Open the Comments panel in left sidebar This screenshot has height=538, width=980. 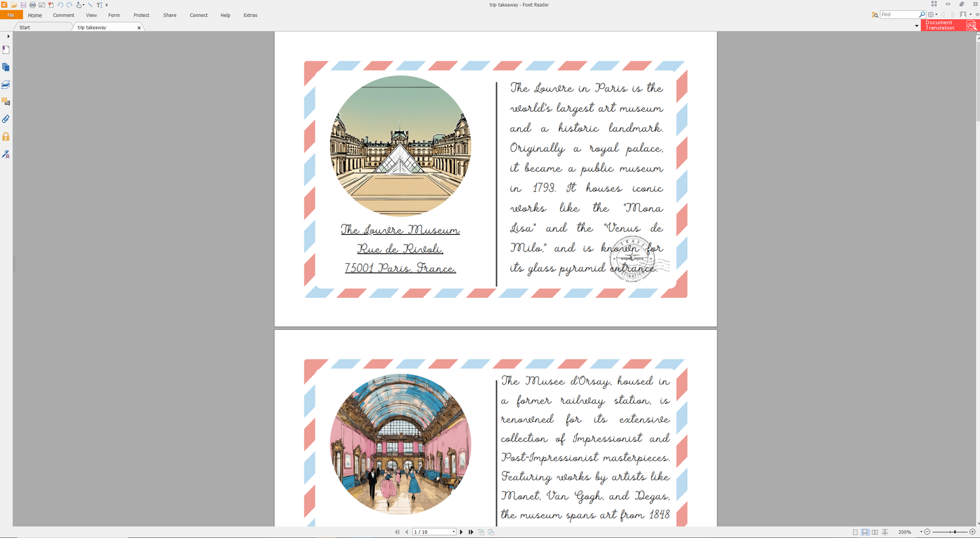point(6,102)
